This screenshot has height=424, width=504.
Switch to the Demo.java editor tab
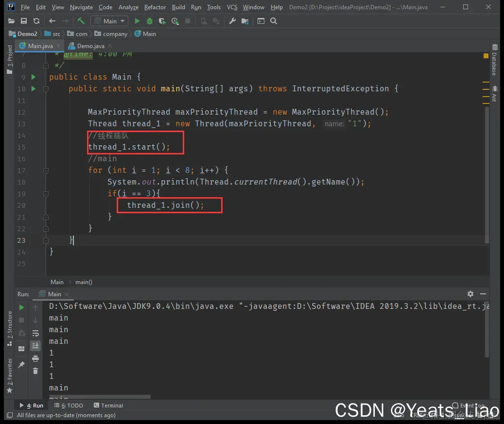coord(91,46)
